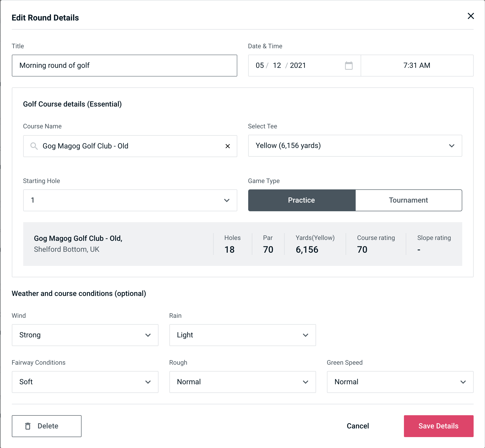Click the calendar icon next to date field
The height and width of the screenshot is (448, 485).
pos(349,66)
